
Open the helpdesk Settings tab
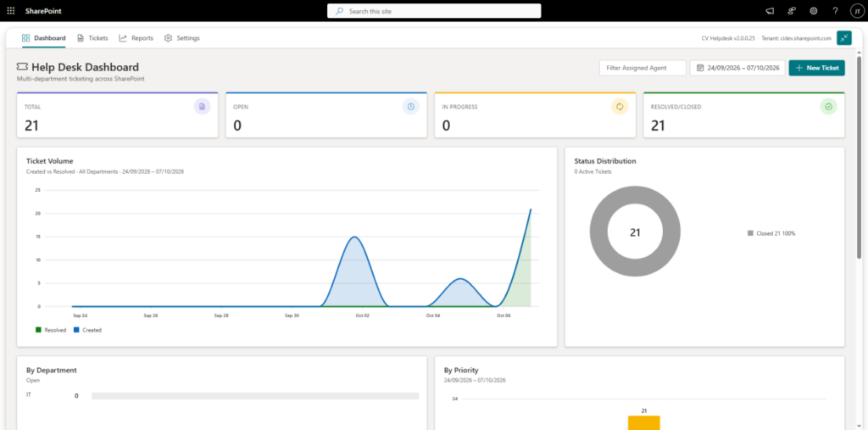(x=181, y=38)
